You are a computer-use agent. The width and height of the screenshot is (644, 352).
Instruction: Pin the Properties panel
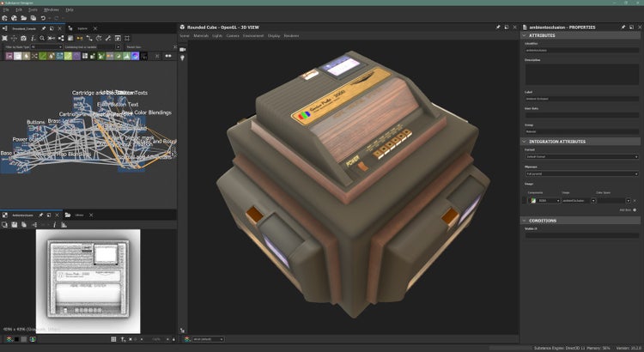pos(624,27)
